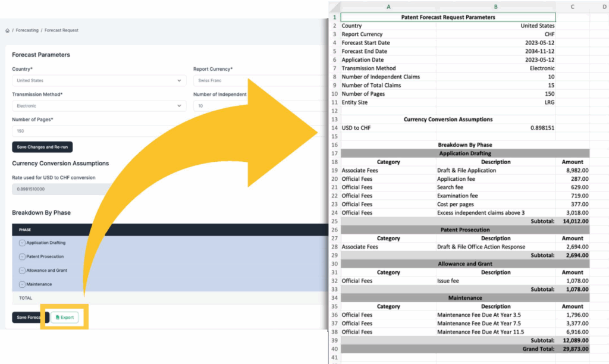The image size is (609, 364).
Task: Open the Forecasting breadcrumb link
Action: point(27,30)
